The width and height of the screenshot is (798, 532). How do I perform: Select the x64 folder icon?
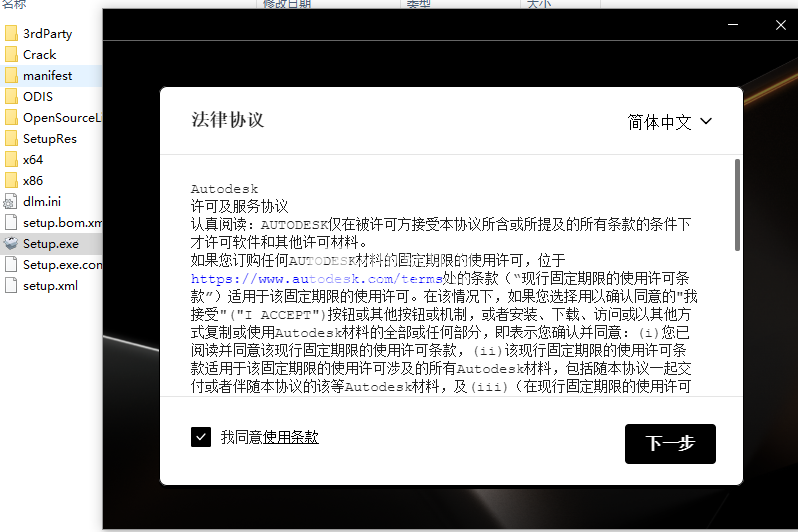pos(11,159)
